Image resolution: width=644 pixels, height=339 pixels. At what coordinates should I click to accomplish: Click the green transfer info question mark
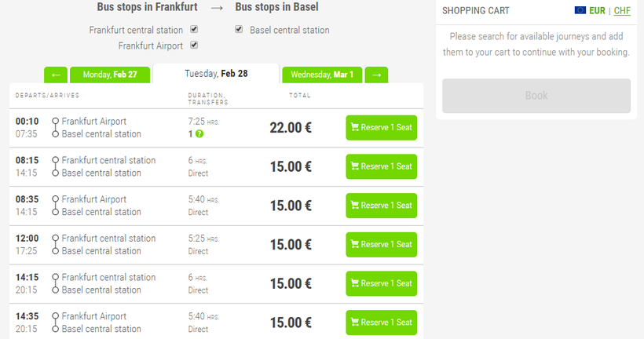click(x=199, y=134)
